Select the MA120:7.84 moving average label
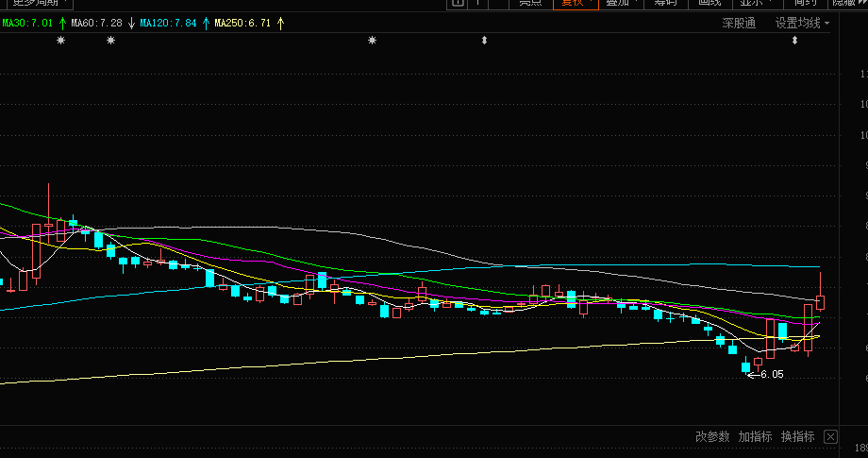 [168, 23]
